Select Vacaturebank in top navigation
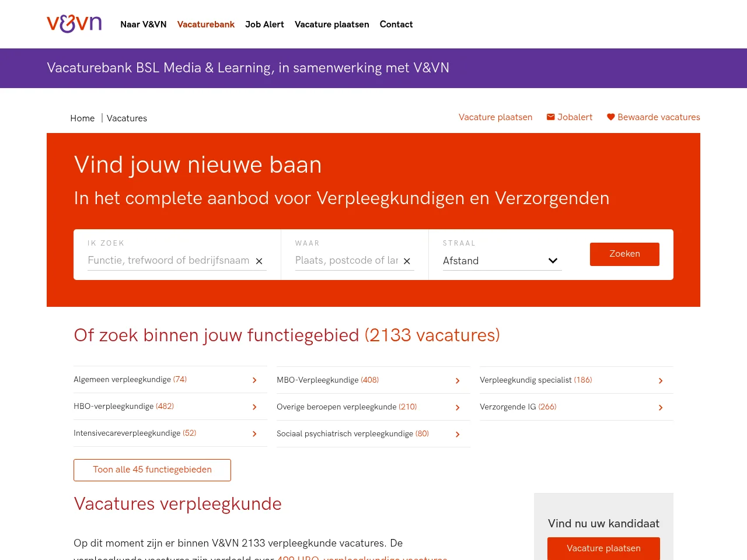The width and height of the screenshot is (747, 560). tap(206, 24)
